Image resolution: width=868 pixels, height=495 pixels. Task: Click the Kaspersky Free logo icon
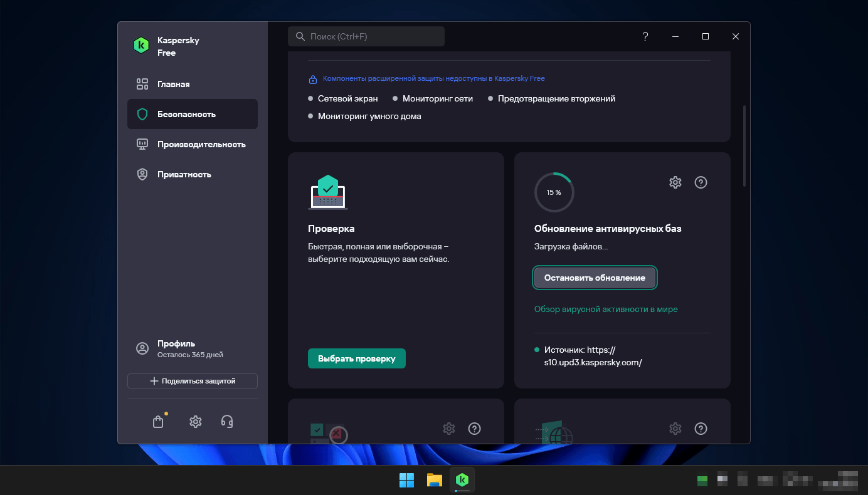tap(142, 46)
